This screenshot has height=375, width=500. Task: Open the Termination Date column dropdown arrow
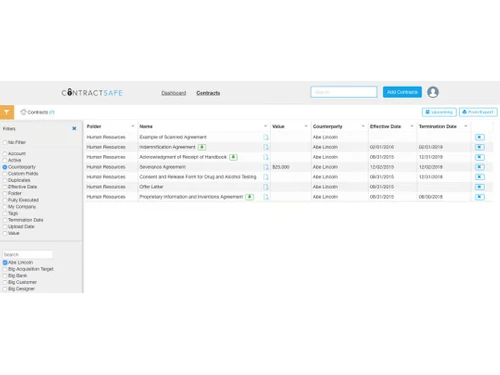coord(466,126)
